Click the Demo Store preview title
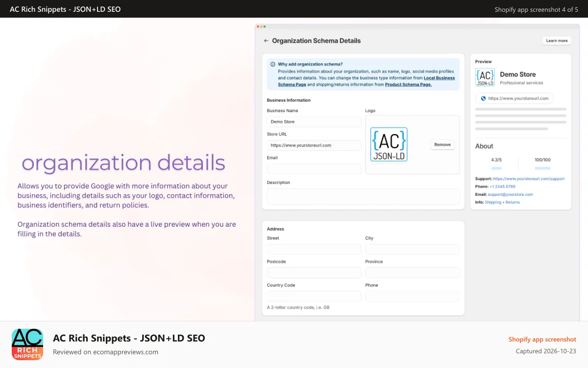The height and width of the screenshot is (368, 588). (x=518, y=75)
